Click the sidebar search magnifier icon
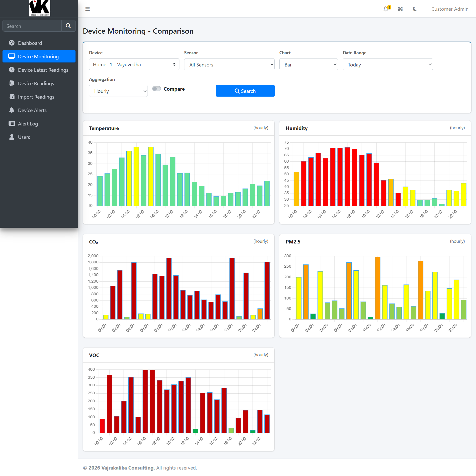The width and height of the screenshot is (476, 476). click(68, 26)
